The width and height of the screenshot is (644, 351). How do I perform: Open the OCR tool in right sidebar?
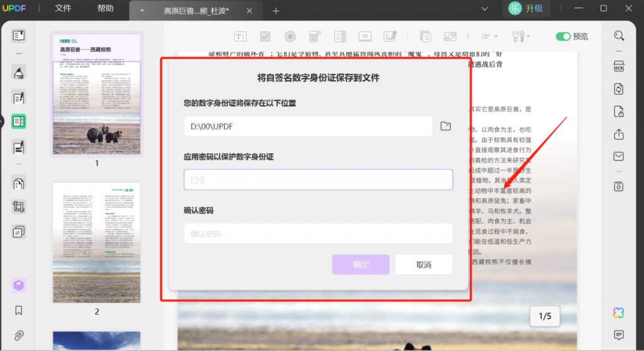619,67
